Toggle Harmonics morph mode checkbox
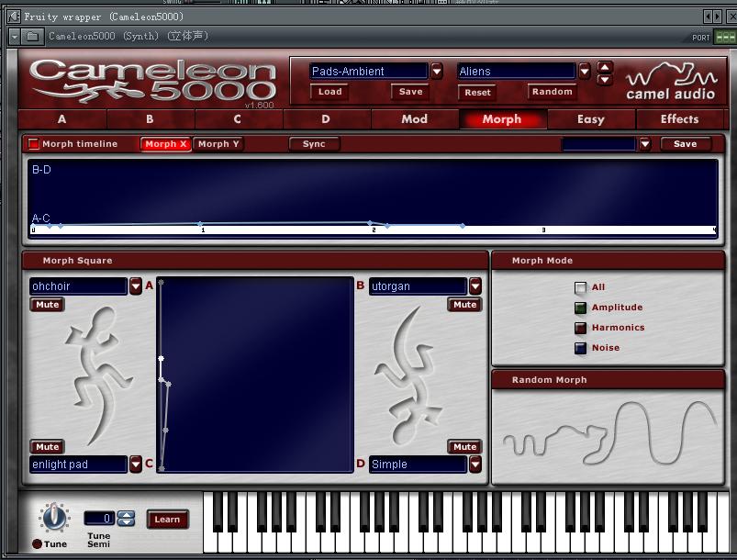 580,328
